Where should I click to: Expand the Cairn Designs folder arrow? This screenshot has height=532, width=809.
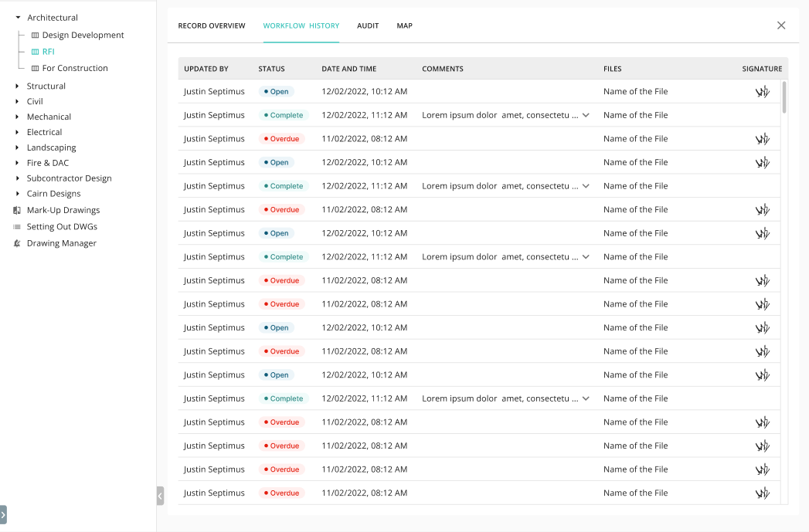point(17,194)
